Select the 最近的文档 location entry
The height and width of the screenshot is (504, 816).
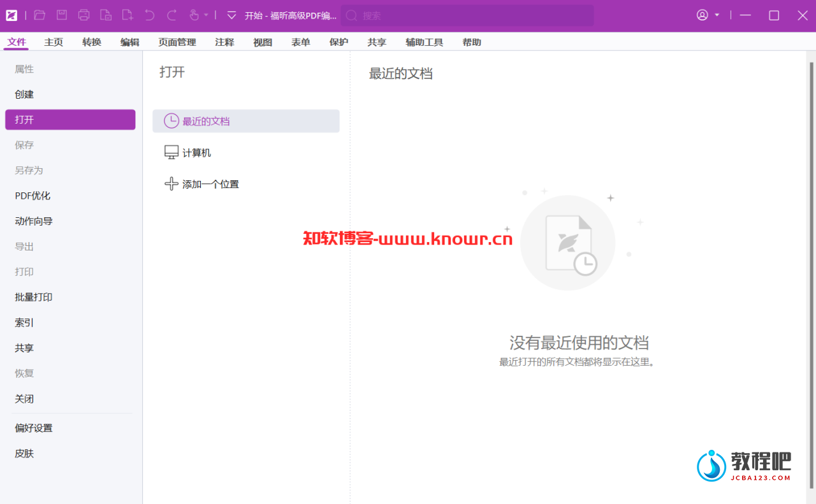[246, 121]
